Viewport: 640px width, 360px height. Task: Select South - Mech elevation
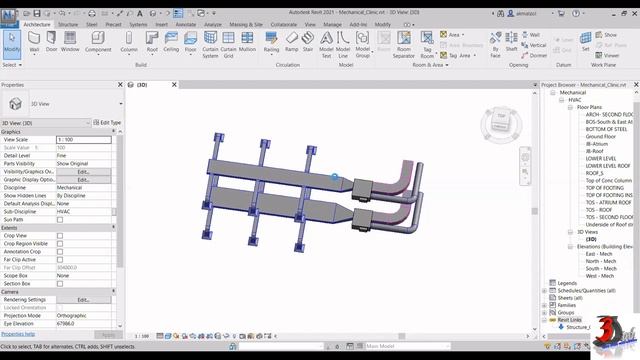pos(601,269)
